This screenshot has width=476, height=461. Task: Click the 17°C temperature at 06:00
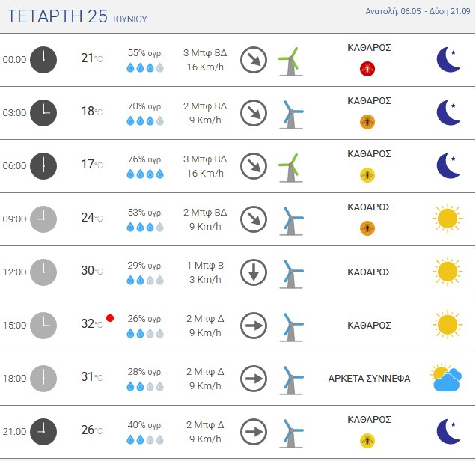91,164
